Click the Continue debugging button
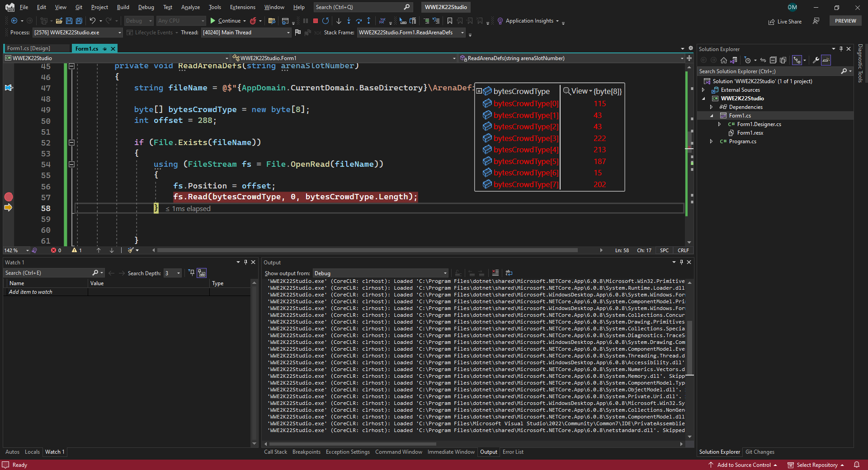Viewport: 868px width, 470px height. point(225,21)
